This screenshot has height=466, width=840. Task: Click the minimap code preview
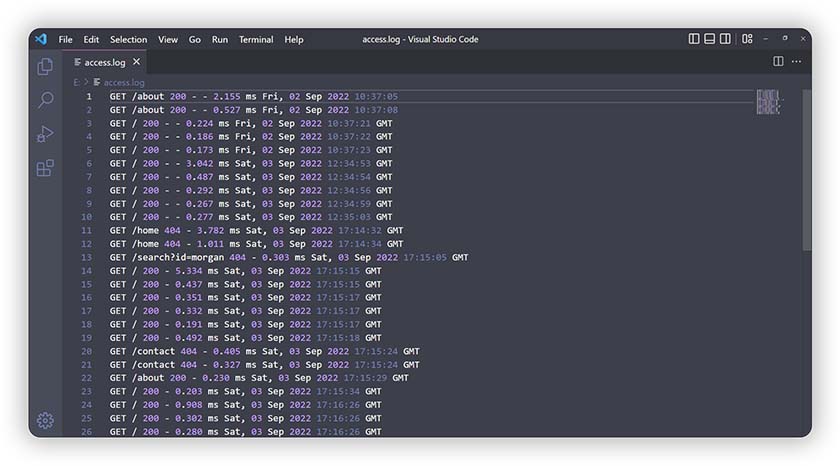pos(768,102)
